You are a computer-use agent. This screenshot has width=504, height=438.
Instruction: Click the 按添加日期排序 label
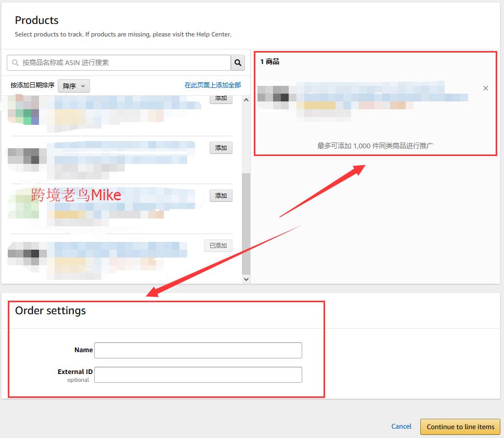[x=32, y=85]
